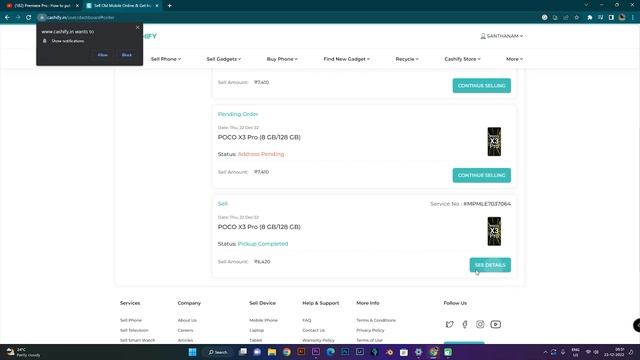Open the Privacy Policy footer link
The image size is (640, 360).
[370, 330]
